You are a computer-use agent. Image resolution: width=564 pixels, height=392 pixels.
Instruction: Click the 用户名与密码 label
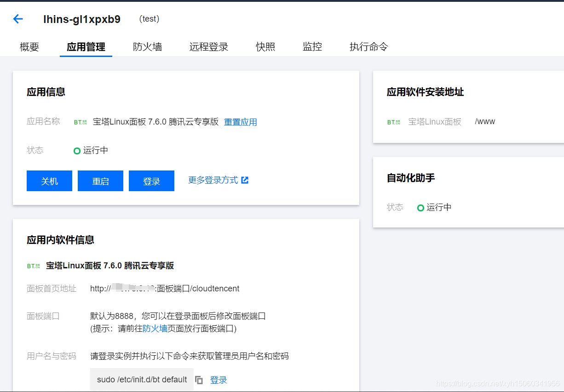click(52, 356)
